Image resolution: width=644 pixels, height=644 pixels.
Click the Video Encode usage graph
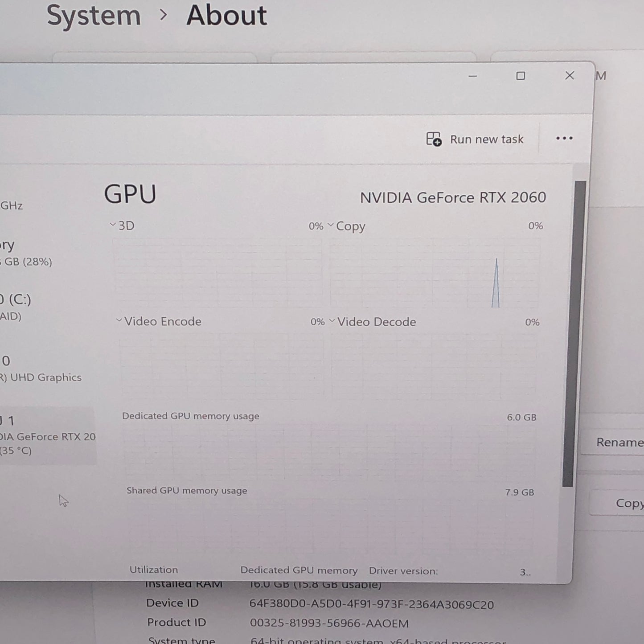pos(222,366)
